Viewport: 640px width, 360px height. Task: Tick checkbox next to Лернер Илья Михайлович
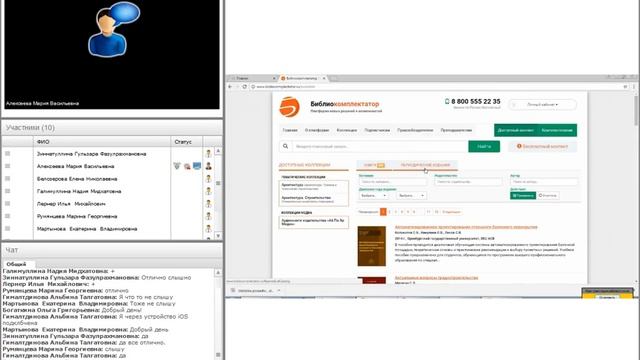pos(7,203)
